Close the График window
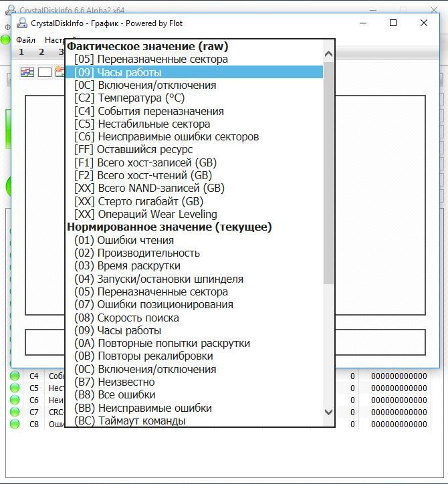This screenshot has height=484, width=448. (424, 23)
